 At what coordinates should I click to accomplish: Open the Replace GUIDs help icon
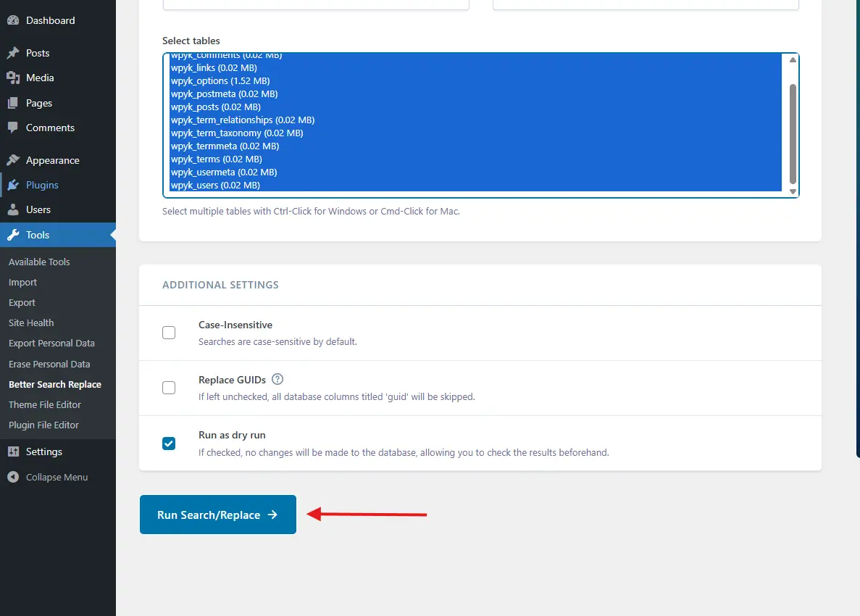click(x=277, y=379)
